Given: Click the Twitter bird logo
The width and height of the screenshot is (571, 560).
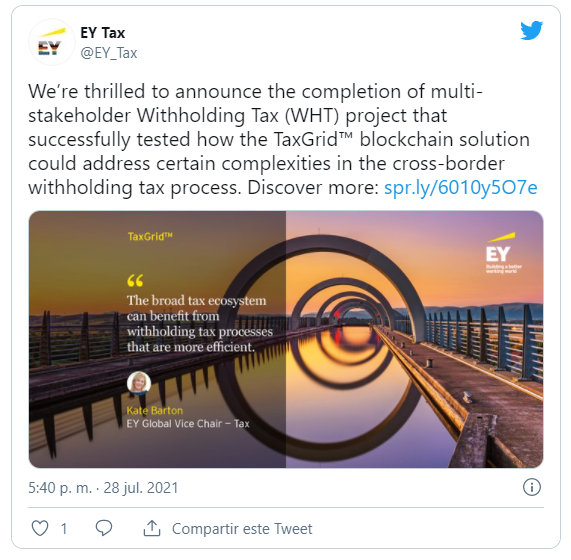Looking at the screenshot, I should 531,31.
